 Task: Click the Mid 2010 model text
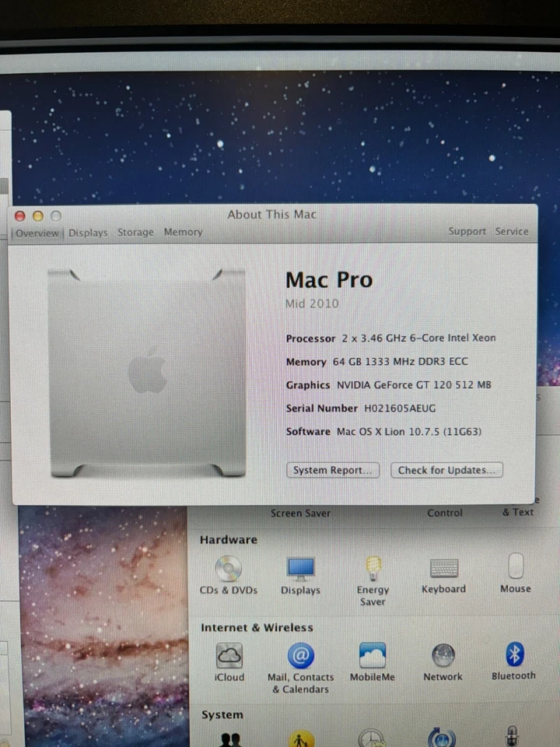[312, 303]
